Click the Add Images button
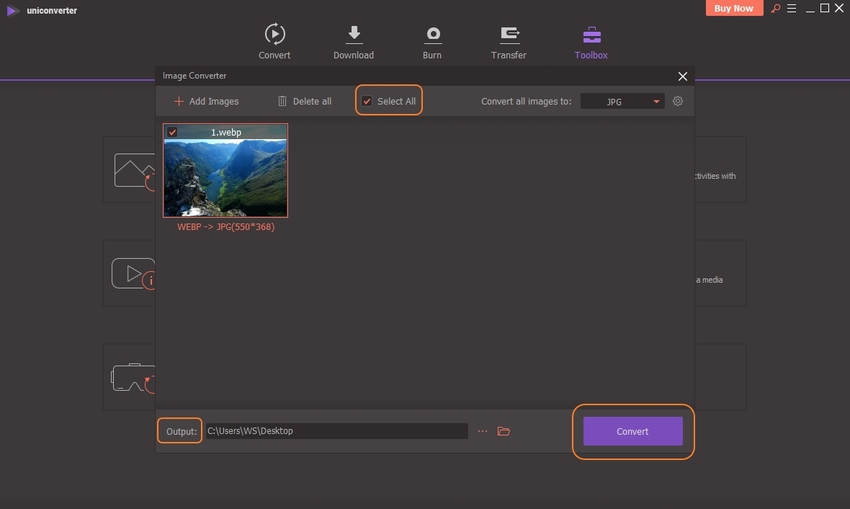 click(x=206, y=101)
